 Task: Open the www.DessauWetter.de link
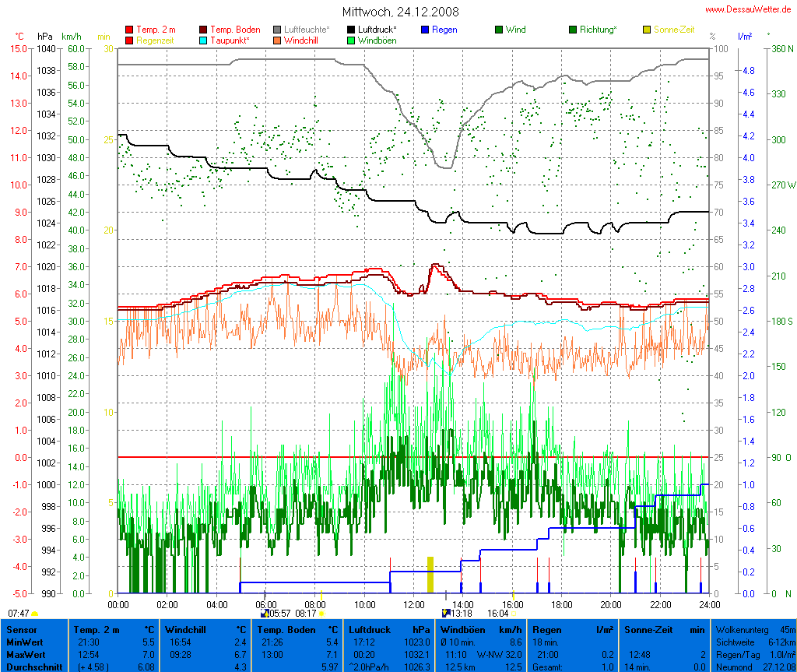click(749, 9)
